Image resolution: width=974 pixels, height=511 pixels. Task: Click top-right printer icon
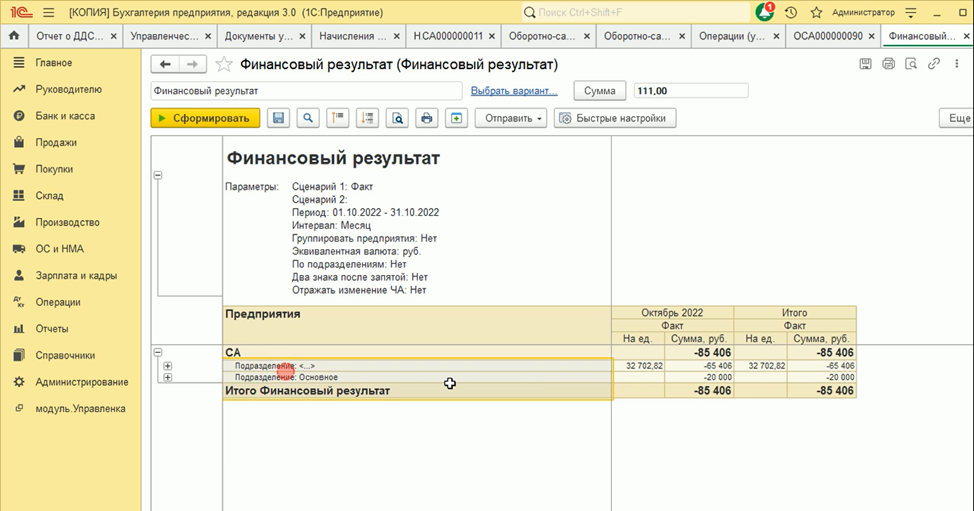pos(888,63)
